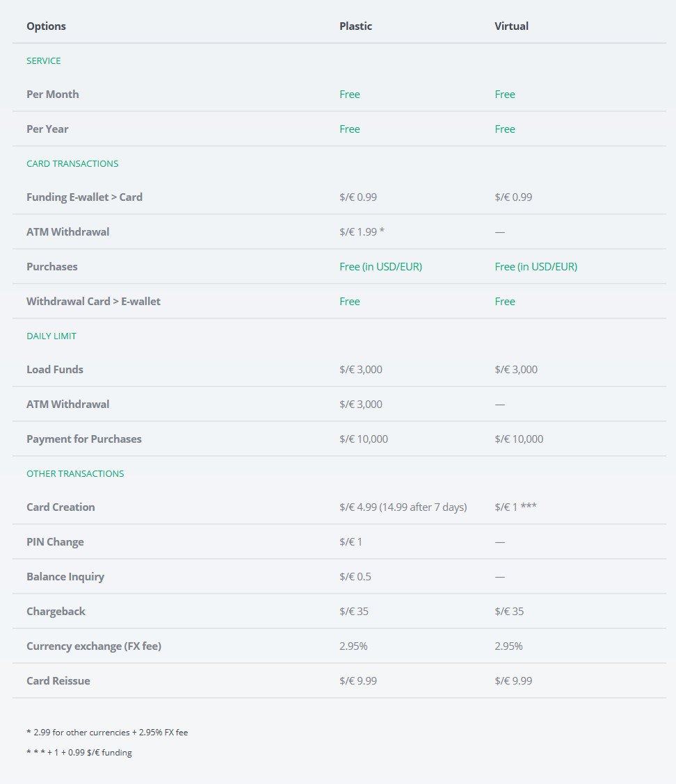Click the CARD TRANSACTIONS section heading
Viewport: 676px width, 784px height.
click(x=72, y=164)
